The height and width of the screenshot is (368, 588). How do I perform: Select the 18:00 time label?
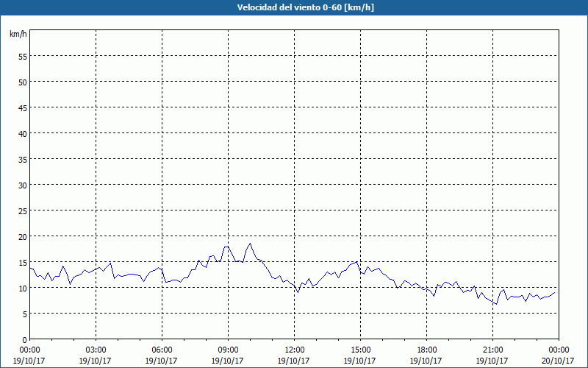(426, 350)
